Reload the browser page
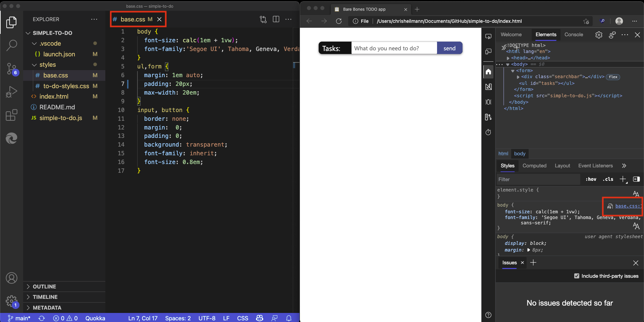This screenshot has width=644, height=322. pyautogui.click(x=339, y=21)
